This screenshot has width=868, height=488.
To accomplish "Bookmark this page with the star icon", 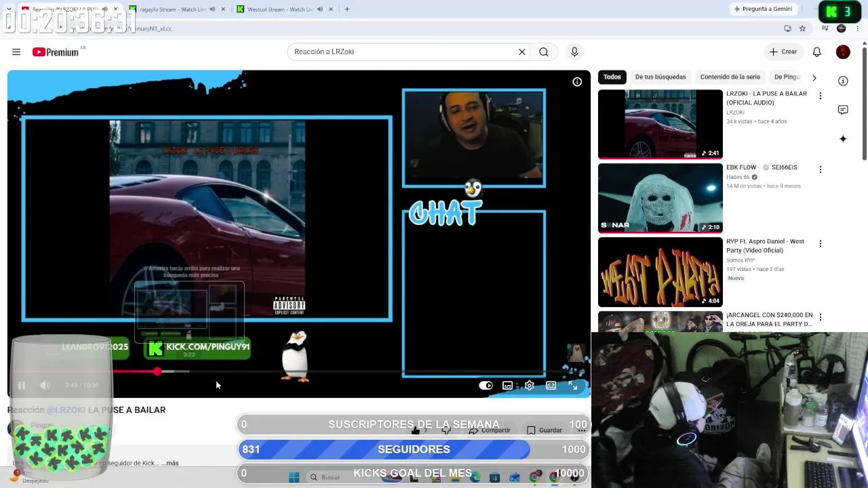I will (802, 28).
